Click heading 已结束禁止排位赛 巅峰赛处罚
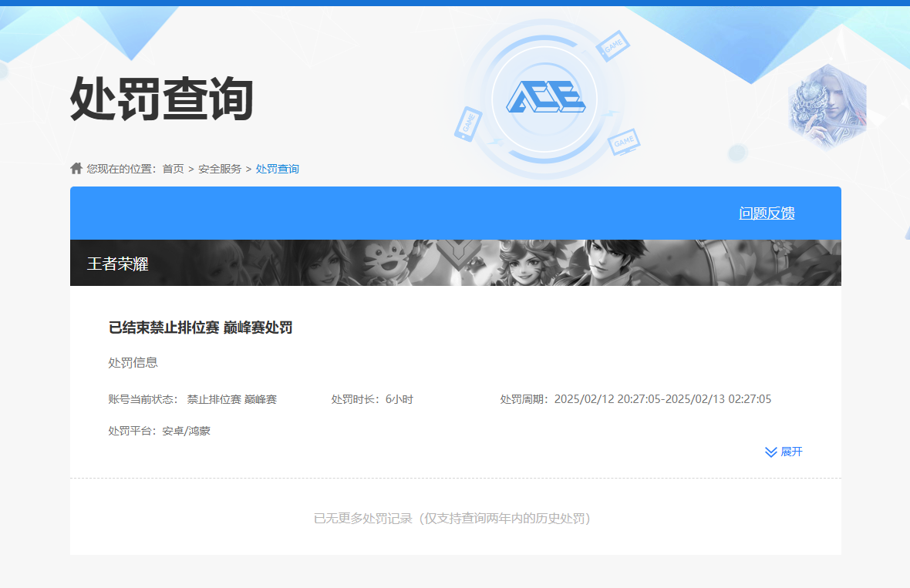910x588 pixels. pos(201,328)
